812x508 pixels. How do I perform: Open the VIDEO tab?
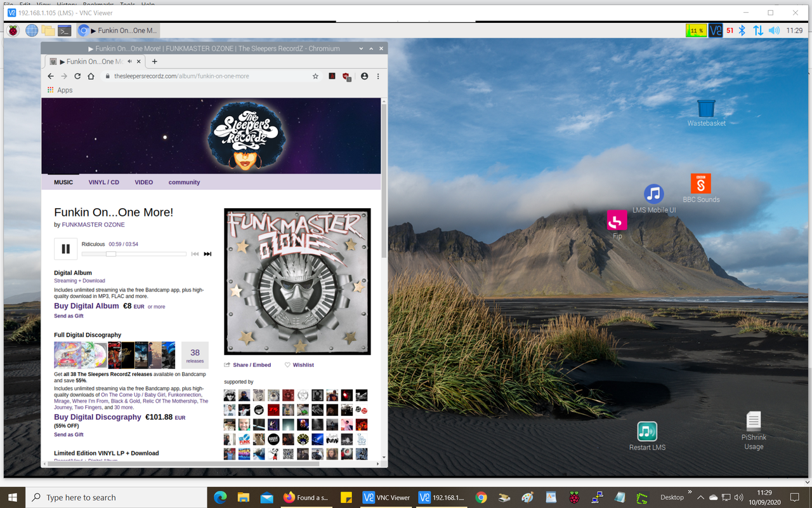(144, 182)
